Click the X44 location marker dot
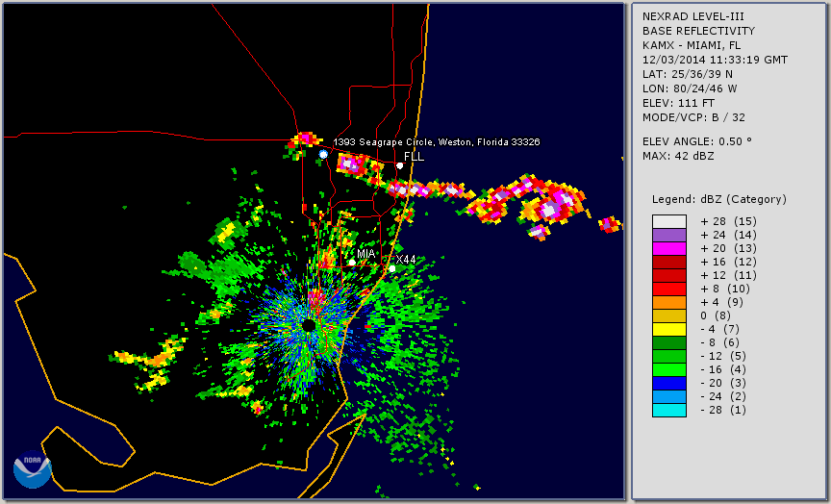Viewport: 831px width, 504px height. [x=391, y=268]
